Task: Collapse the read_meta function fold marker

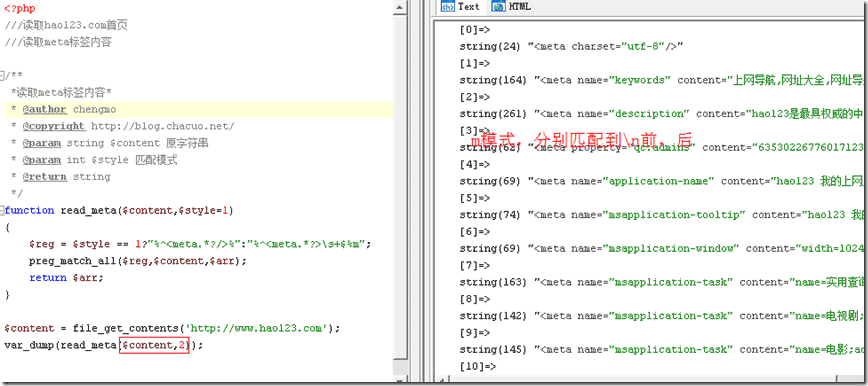Action: point(2,210)
